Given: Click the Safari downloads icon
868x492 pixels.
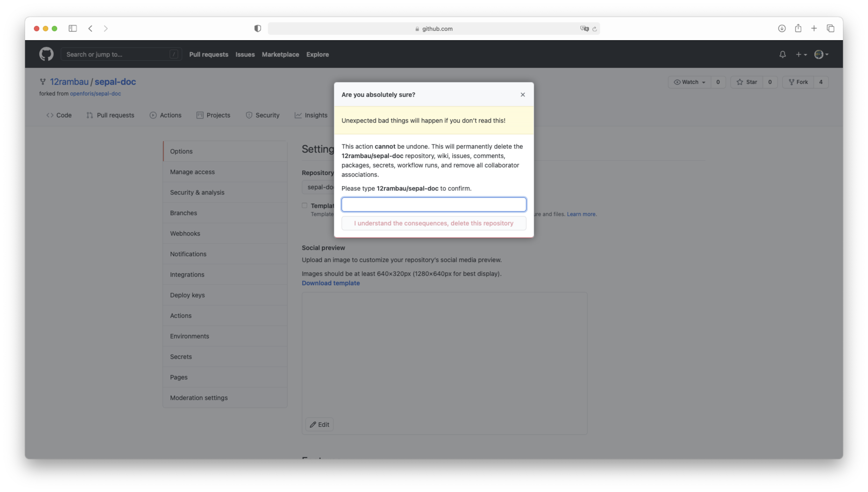Looking at the screenshot, I should [782, 28].
